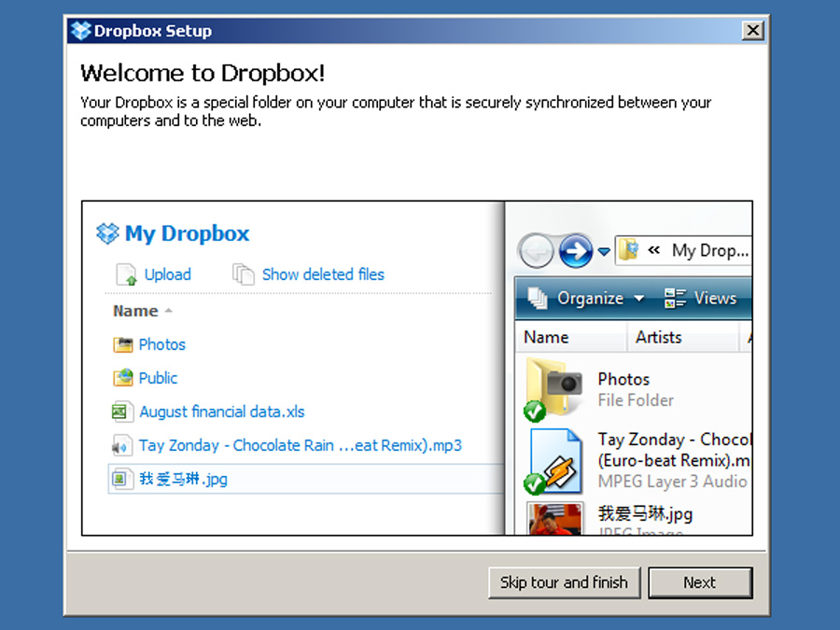Click the Explorer forward arrow button

click(576, 250)
